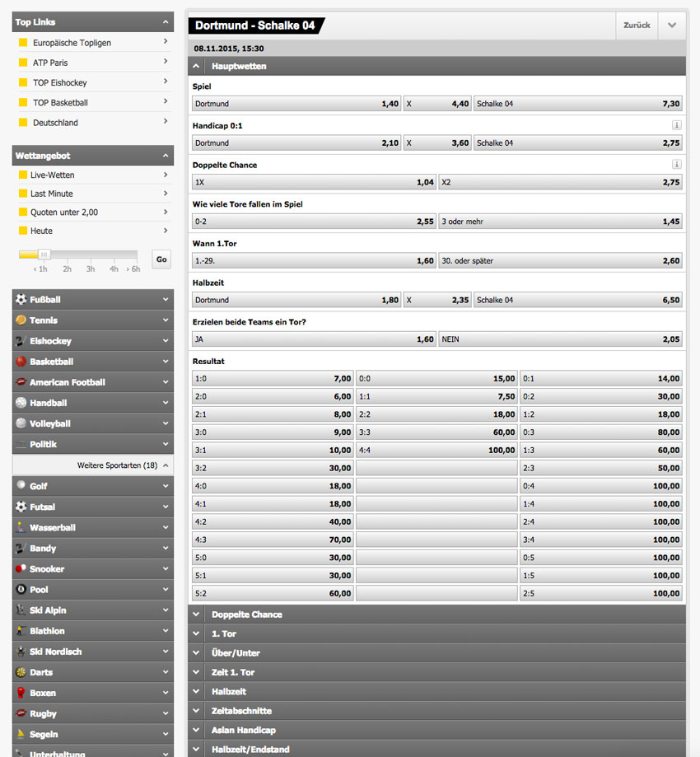Expand the Zeit 1. Tor section
This screenshot has width=700, height=757.
pyautogui.click(x=437, y=672)
